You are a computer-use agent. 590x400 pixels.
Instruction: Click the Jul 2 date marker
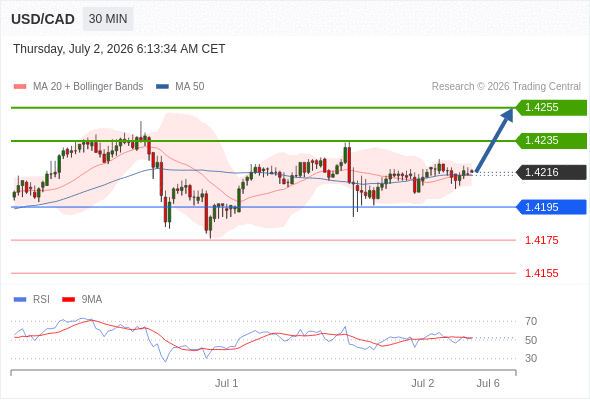423,383
